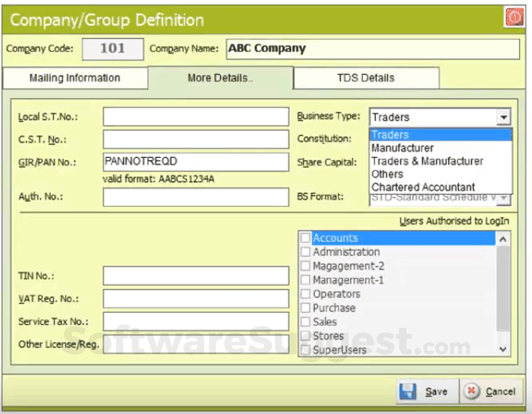The width and height of the screenshot is (532, 414).
Task: Select the More Details tab
Action: click(x=221, y=78)
